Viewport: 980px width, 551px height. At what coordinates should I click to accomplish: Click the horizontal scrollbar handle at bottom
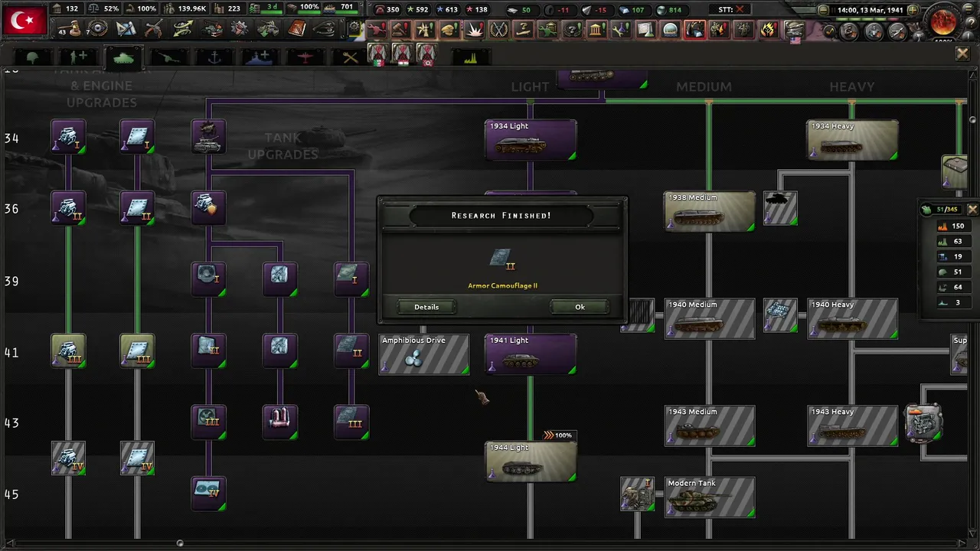click(x=179, y=543)
